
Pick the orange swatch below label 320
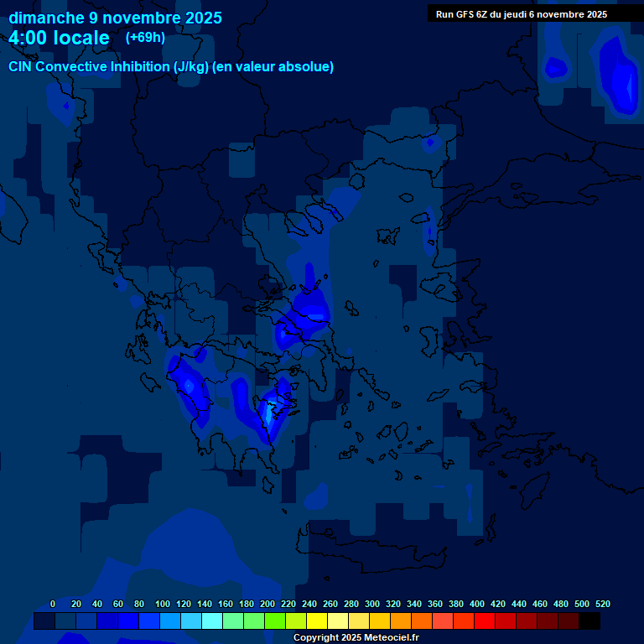[401, 621]
